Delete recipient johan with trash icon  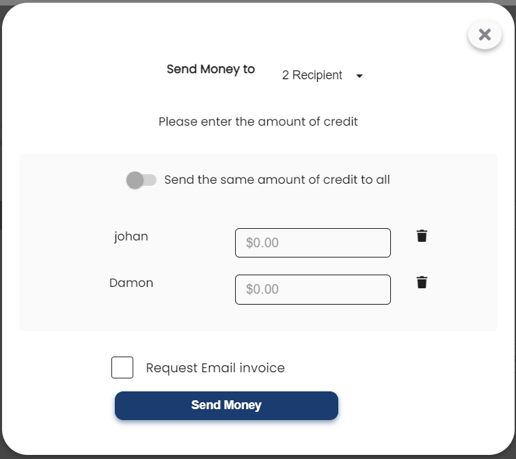point(422,236)
